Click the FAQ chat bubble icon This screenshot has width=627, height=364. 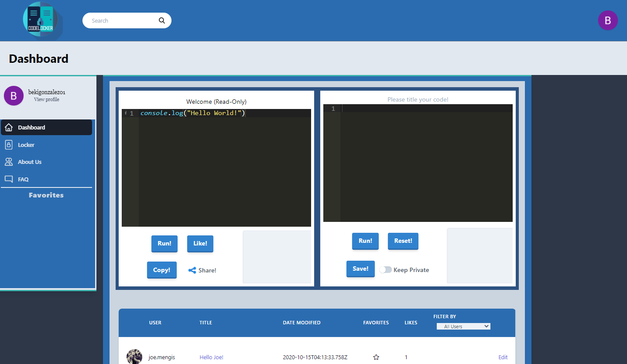click(x=8, y=179)
